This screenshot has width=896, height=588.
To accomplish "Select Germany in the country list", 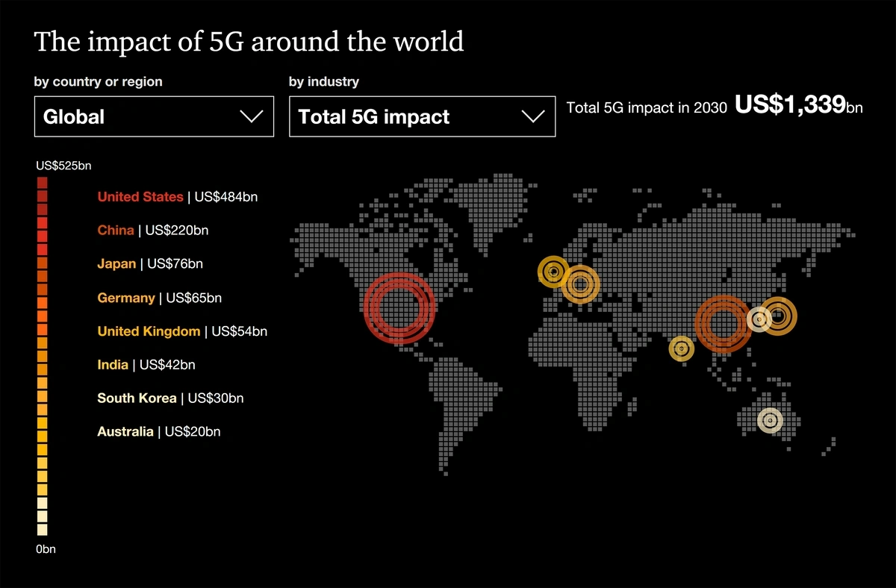I will (126, 298).
